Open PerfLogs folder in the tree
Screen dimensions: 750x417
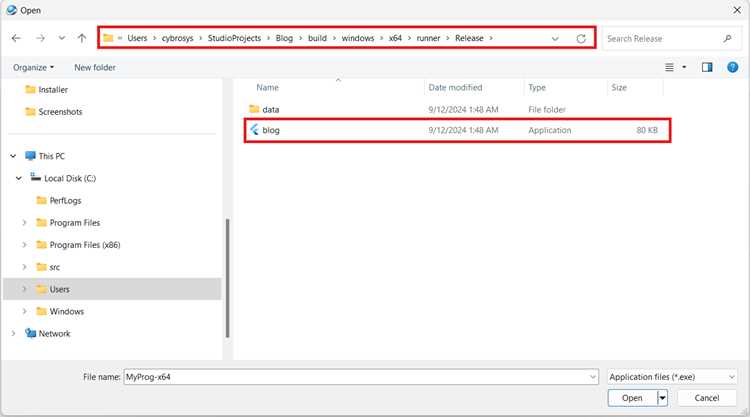coord(59,200)
